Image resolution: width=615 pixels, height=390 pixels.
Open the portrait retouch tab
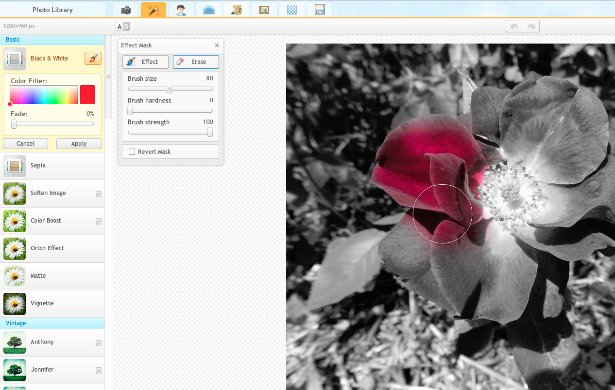[181, 10]
